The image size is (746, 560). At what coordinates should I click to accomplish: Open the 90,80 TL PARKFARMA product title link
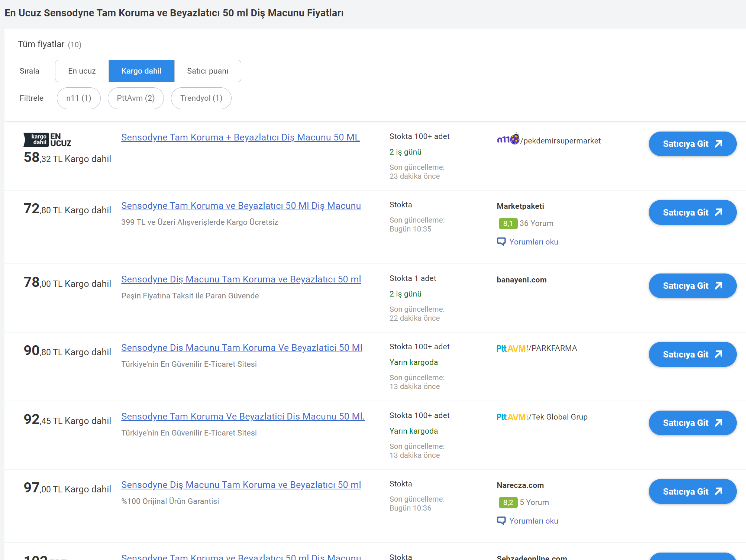[x=242, y=348]
